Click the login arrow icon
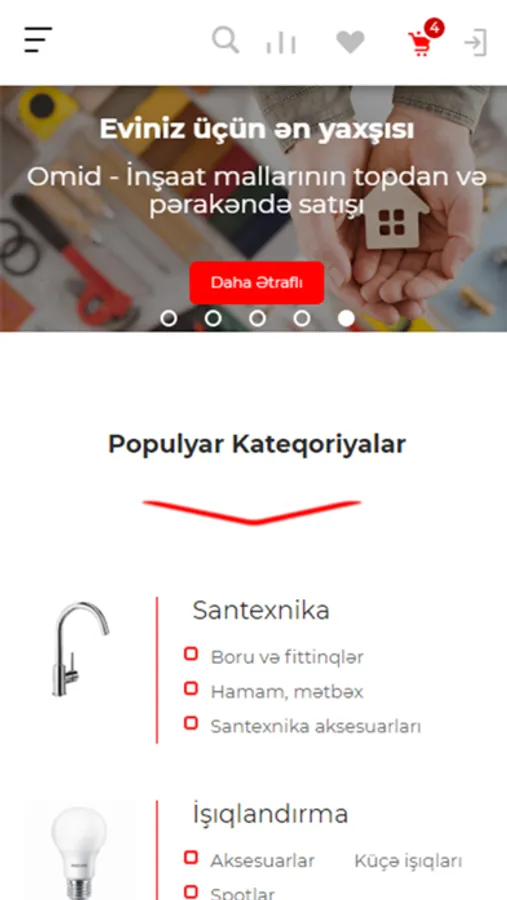 pos(476,42)
